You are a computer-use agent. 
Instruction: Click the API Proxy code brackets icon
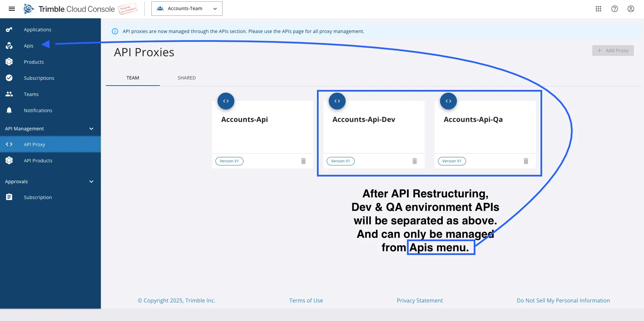pos(9,144)
